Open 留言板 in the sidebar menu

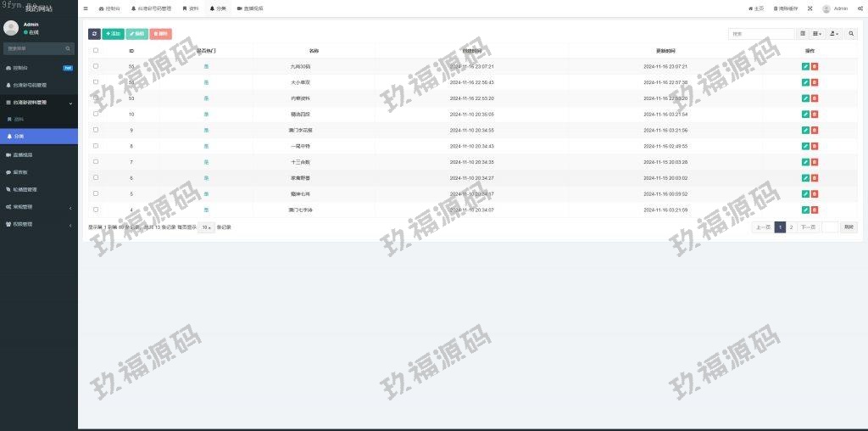click(x=20, y=172)
